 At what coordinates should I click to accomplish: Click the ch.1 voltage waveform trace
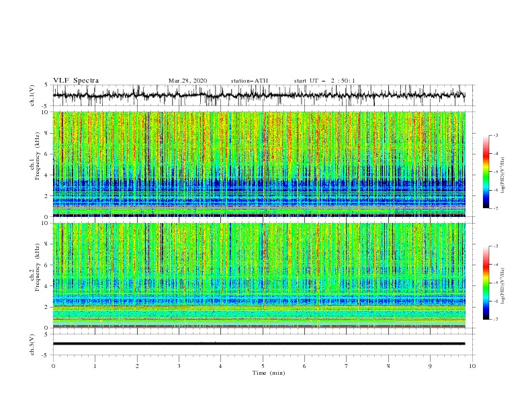coord(259,95)
